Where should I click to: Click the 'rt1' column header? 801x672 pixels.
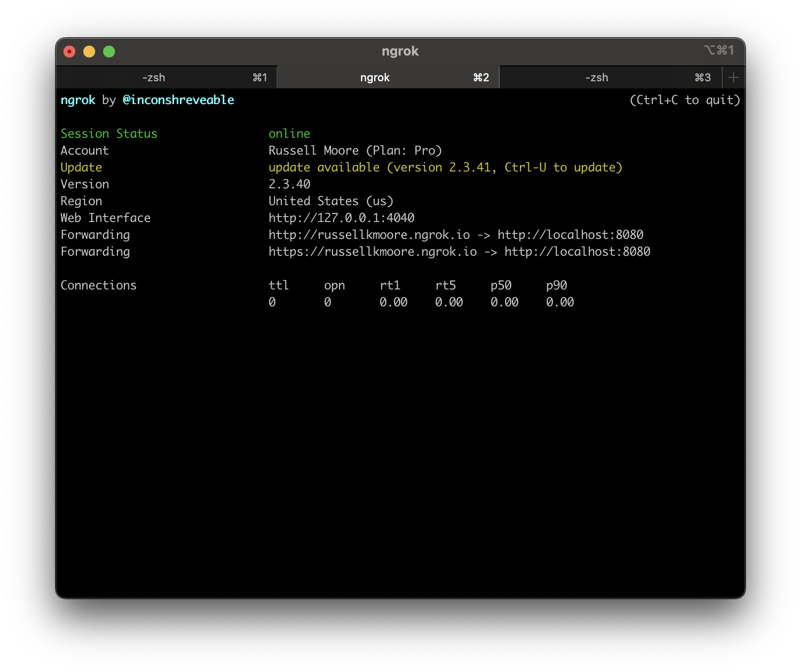390,285
